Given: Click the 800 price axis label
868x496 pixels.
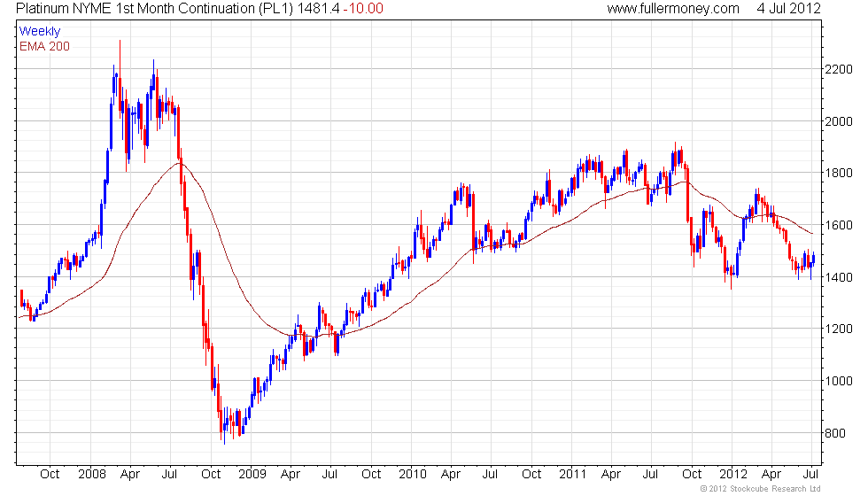Looking at the screenshot, I should pyautogui.click(x=835, y=433).
